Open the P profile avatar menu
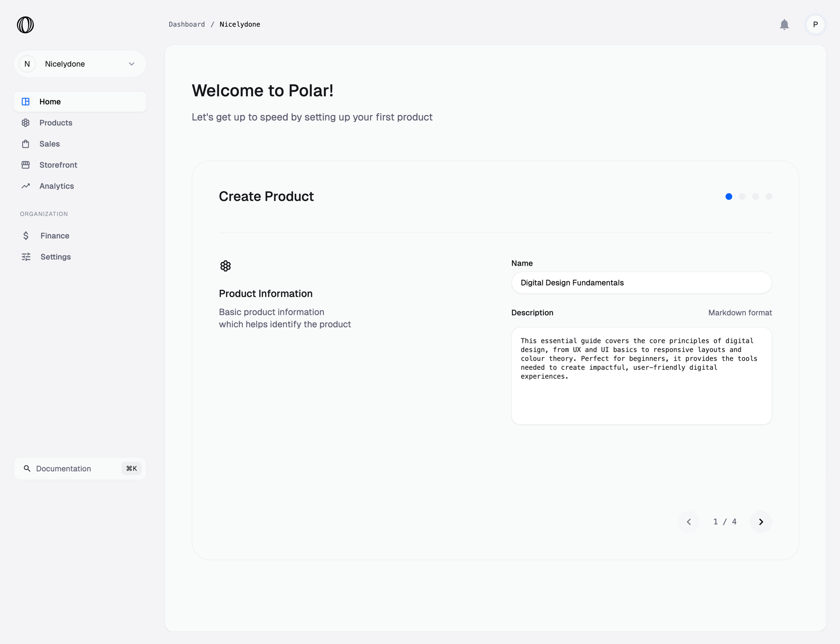The width and height of the screenshot is (840, 644). click(x=815, y=25)
